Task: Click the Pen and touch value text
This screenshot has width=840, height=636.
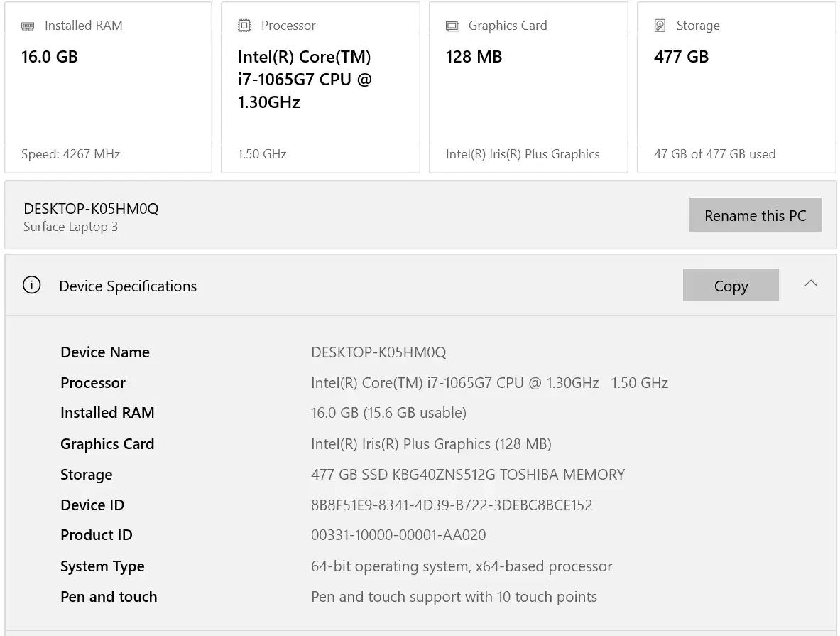Action: [x=454, y=597]
